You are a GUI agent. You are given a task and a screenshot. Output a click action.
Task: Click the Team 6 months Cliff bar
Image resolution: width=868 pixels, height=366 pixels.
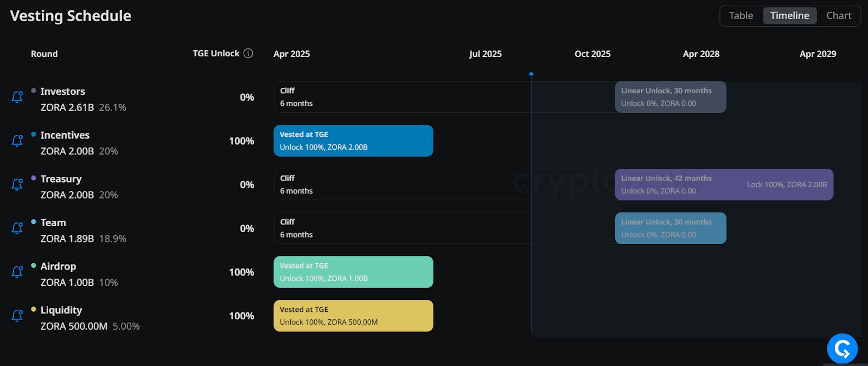(444, 228)
